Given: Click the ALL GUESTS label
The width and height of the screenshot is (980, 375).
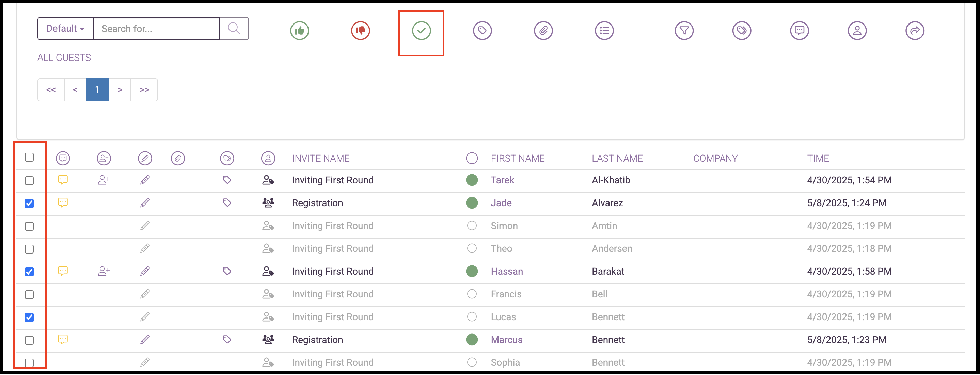Looking at the screenshot, I should click(64, 58).
